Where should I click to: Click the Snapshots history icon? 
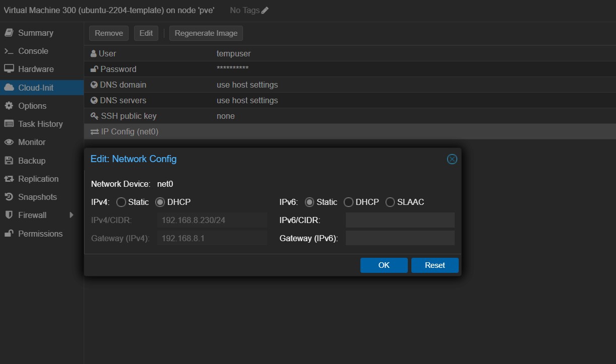[x=9, y=197]
